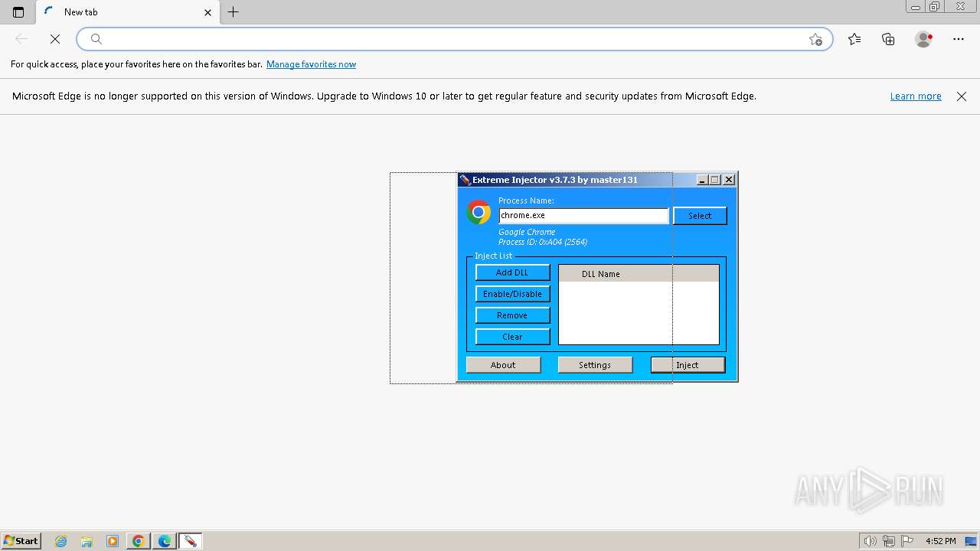This screenshot has height=551, width=980.
Task: Click the volume icon in system tray
Action: click(x=871, y=541)
